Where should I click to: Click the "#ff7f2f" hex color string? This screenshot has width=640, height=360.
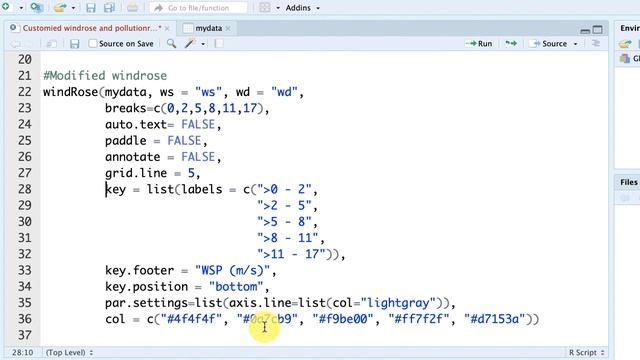419,319
